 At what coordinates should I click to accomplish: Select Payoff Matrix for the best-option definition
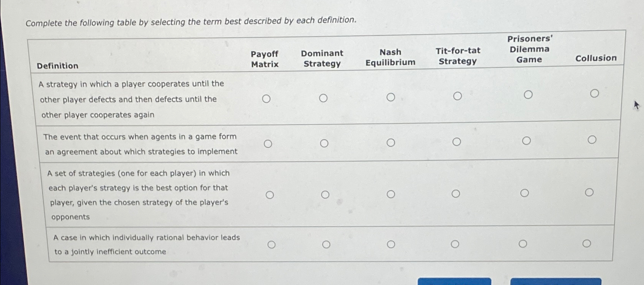(270, 195)
